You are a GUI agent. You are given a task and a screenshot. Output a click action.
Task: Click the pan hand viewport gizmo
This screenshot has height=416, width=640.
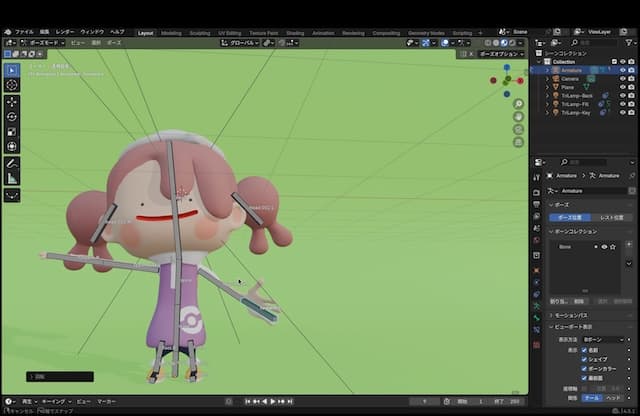(518, 117)
